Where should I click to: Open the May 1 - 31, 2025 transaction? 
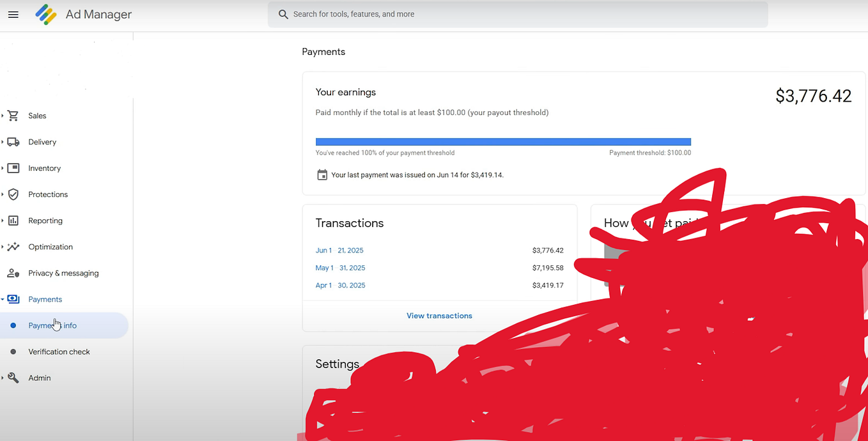(x=340, y=268)
